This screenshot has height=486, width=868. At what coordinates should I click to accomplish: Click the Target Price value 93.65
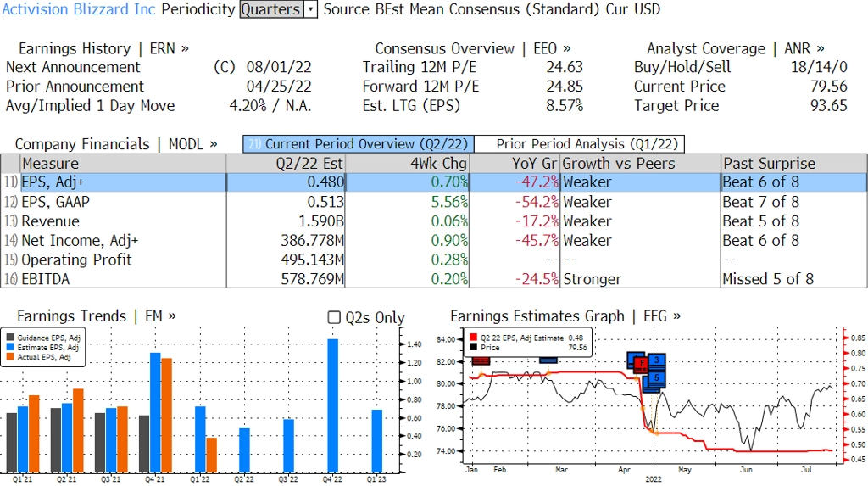[829, 106]
